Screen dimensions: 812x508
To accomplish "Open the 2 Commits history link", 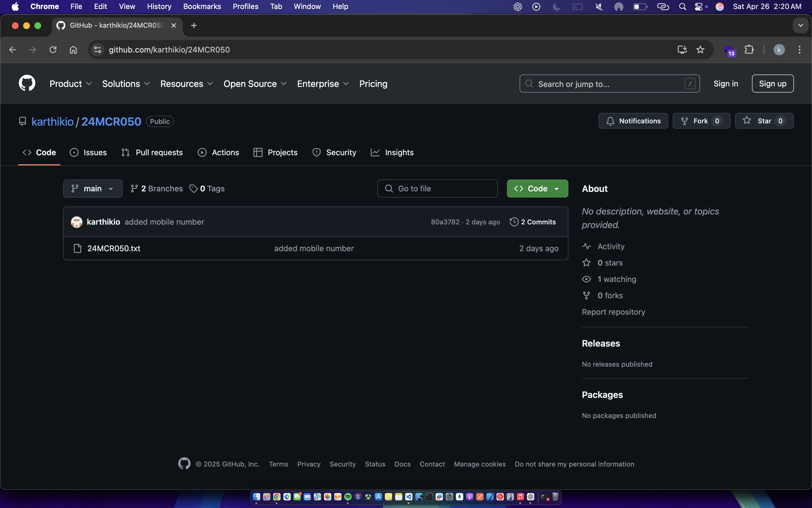I will tap(533, 222).
